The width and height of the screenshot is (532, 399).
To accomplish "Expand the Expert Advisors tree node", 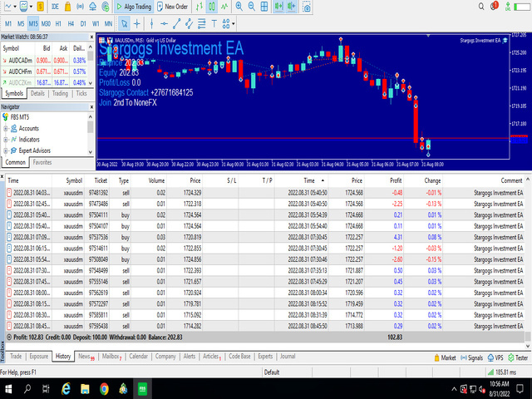I will [x=6, y=150].
